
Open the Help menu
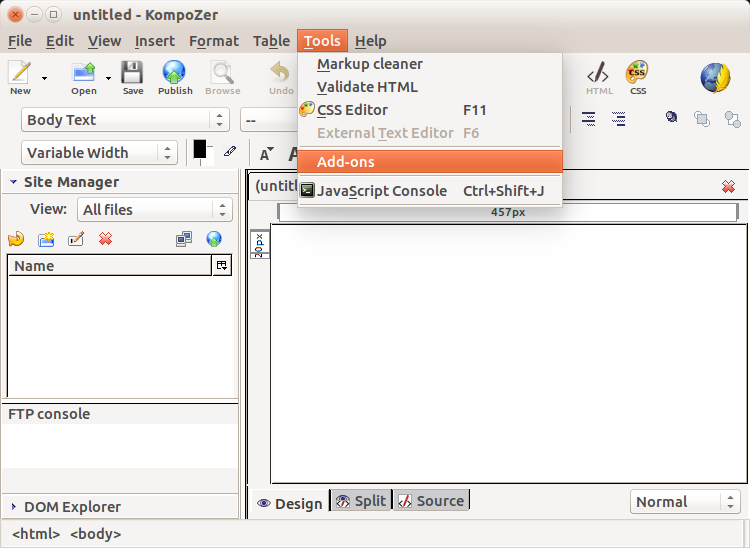(x=371, y=41)
